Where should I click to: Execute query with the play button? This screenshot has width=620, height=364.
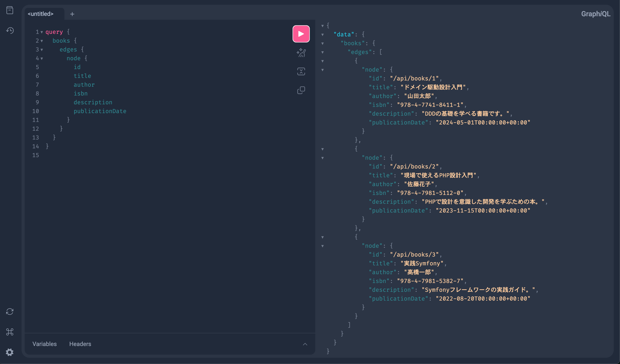[x=301, y=34]
